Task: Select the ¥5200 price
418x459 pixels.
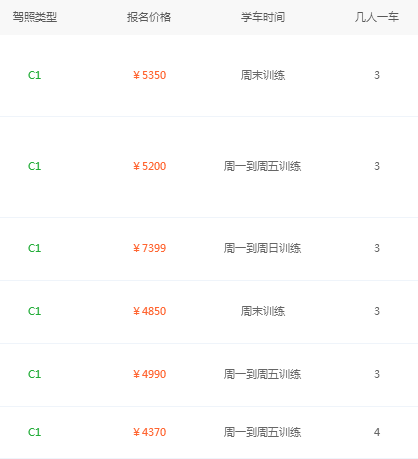Action: click(149, 166)
